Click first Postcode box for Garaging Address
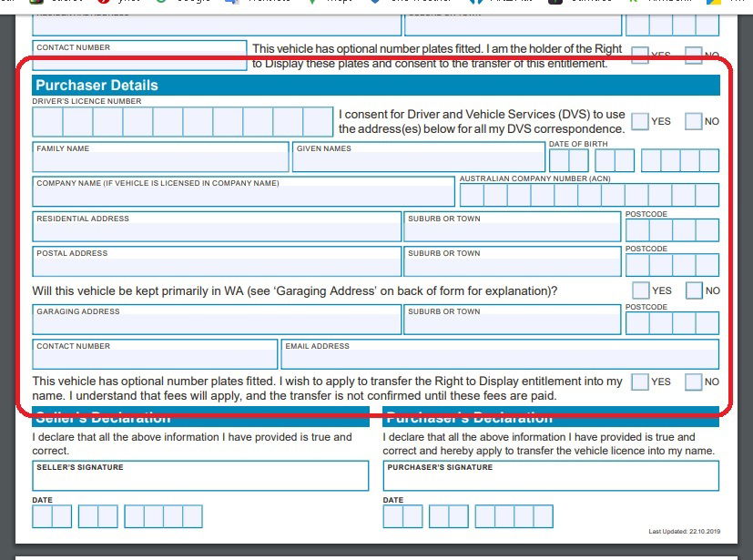Viewport: 753px width, 560px height. (637, 323)
